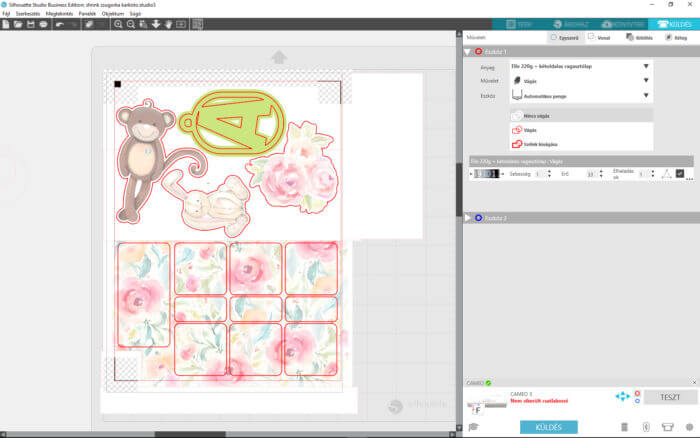Click the graduation cap tutorial icon

coord(473,427)
